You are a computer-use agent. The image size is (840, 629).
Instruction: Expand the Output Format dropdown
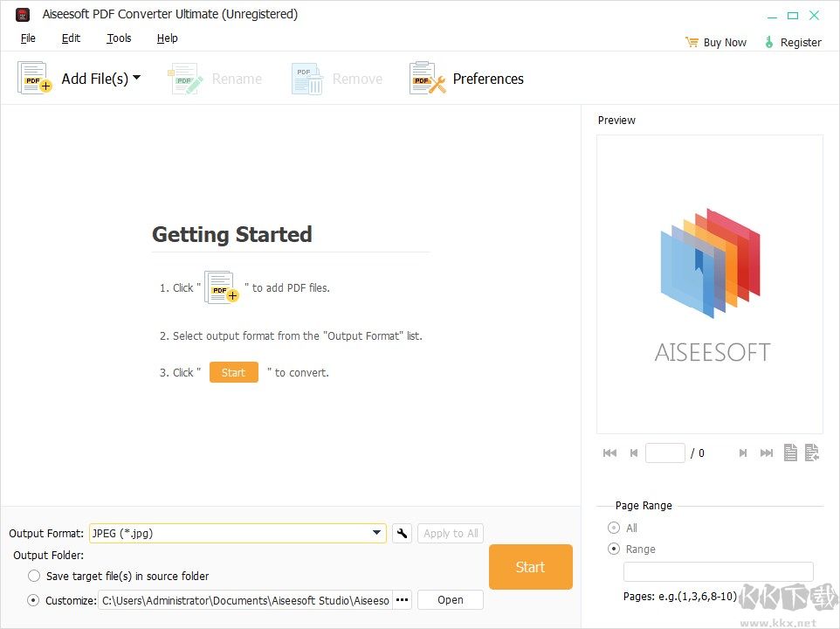coord(377,533)
